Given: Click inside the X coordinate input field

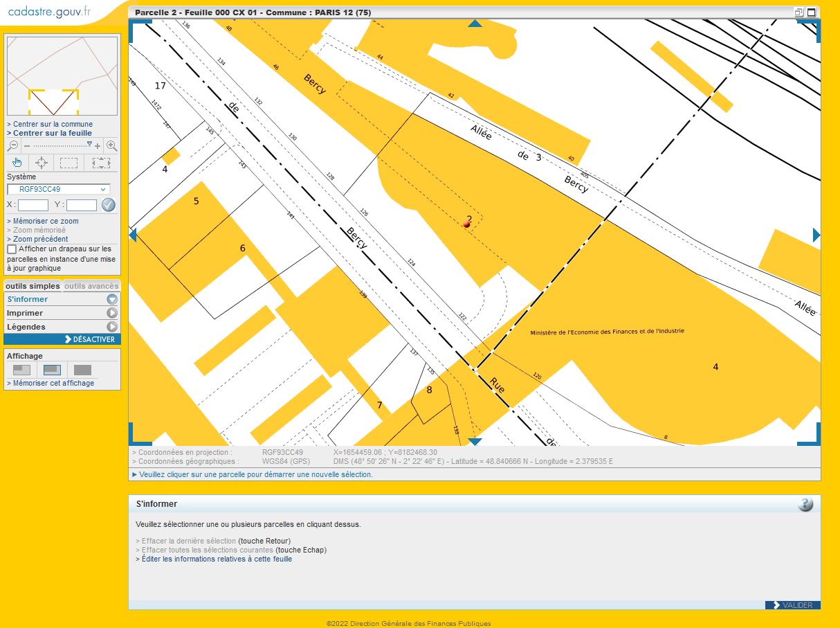Looking at the screenshot, I should 33,205.
